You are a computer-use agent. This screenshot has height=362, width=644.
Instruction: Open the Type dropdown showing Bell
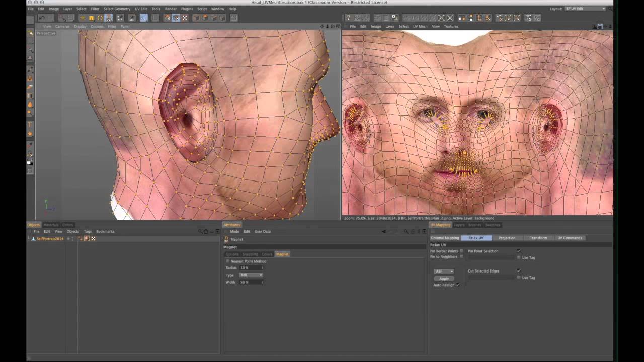tap(251, 275)
